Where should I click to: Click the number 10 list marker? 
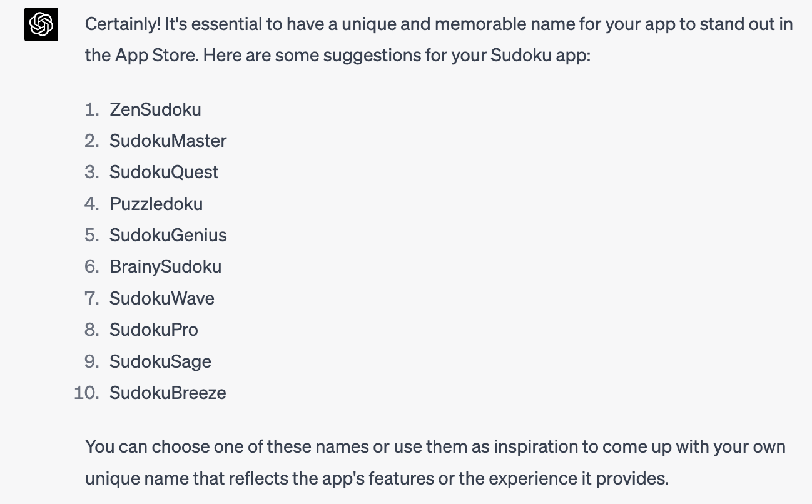[x=86, y=393]
